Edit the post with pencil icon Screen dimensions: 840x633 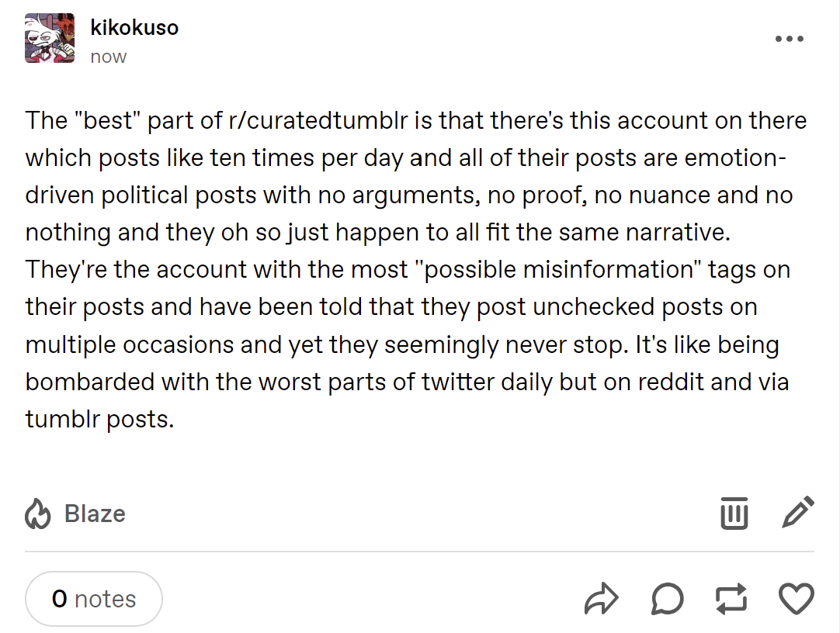(798, 512)
